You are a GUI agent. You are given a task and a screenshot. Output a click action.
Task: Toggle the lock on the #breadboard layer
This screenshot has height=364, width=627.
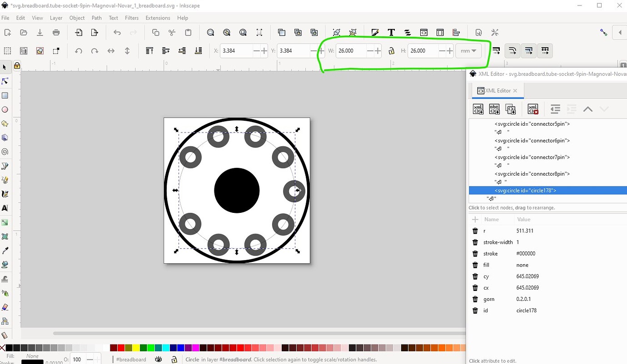(x=174, y=359)
